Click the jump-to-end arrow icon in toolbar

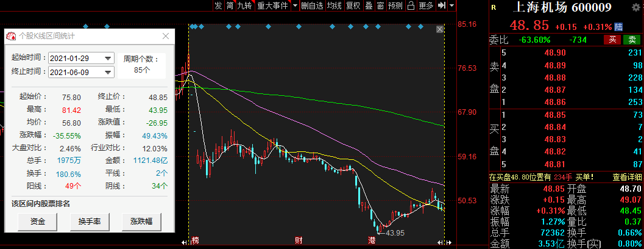click(442, 5)
